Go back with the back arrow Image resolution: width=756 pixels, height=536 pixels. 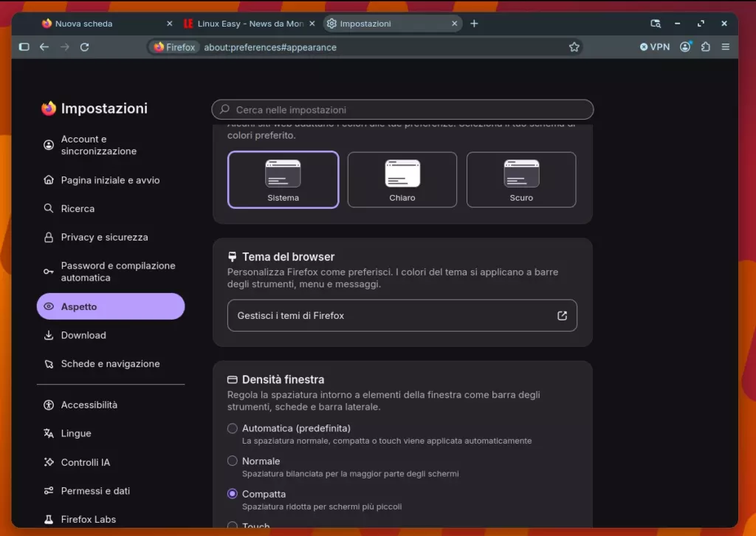[44, 47]
